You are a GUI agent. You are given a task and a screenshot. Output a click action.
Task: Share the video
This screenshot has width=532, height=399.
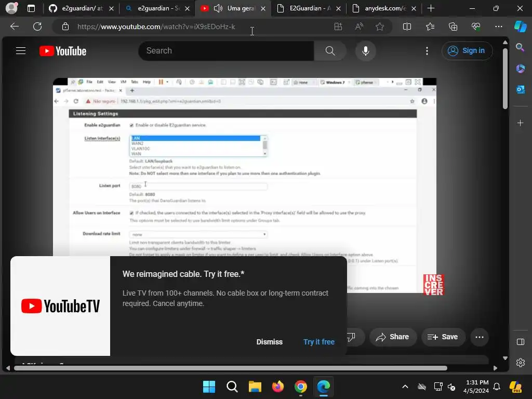(x=393, y=337)
